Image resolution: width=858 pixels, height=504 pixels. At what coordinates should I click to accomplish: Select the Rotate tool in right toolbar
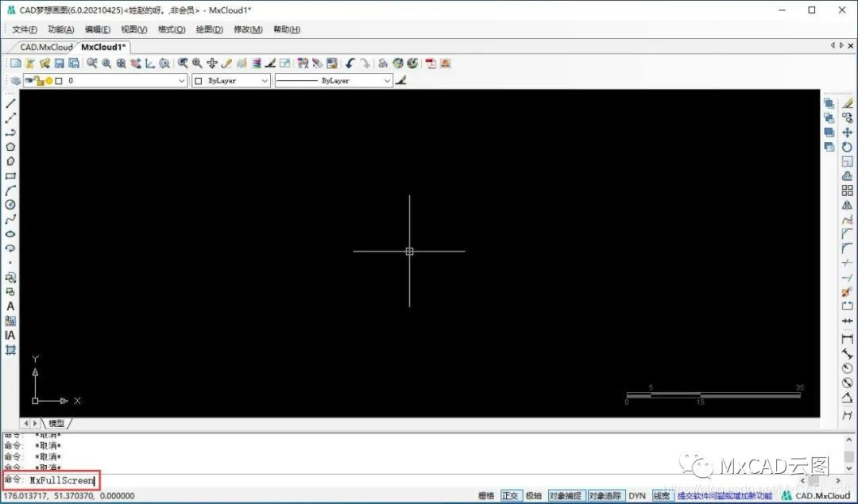(x=847, y=147)
